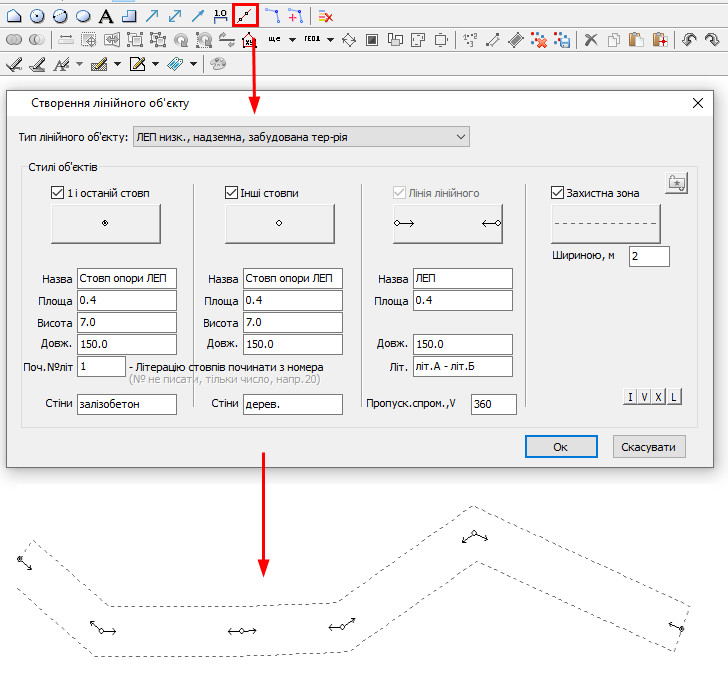Open 'Тип лінійного об'єкту' combo box
Screen dimensions: 728x695
[x=301, y=137]
